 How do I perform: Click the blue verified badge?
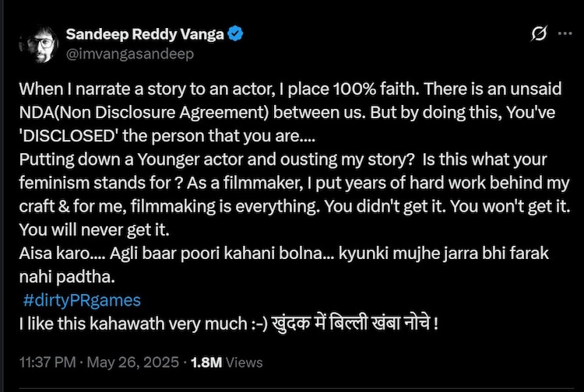coord(230,34)
